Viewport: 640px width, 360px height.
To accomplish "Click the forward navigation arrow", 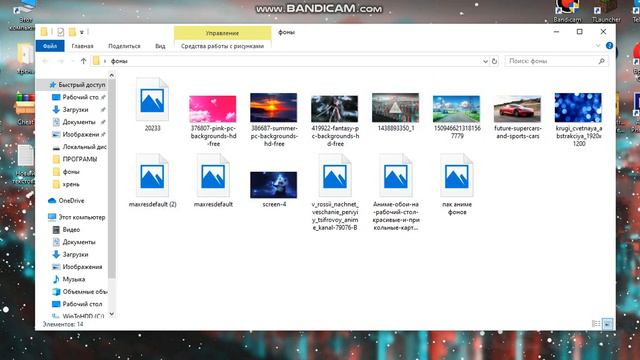I will click(60, 61).
